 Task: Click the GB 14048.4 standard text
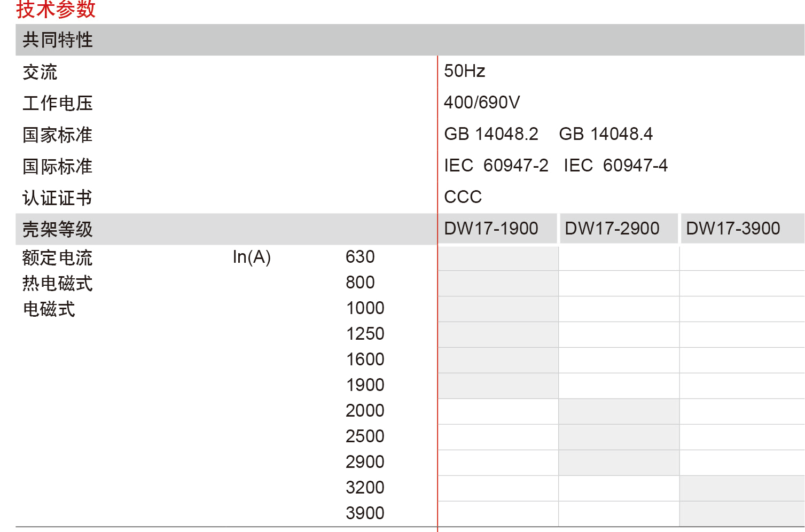click(x=605, y=134)
